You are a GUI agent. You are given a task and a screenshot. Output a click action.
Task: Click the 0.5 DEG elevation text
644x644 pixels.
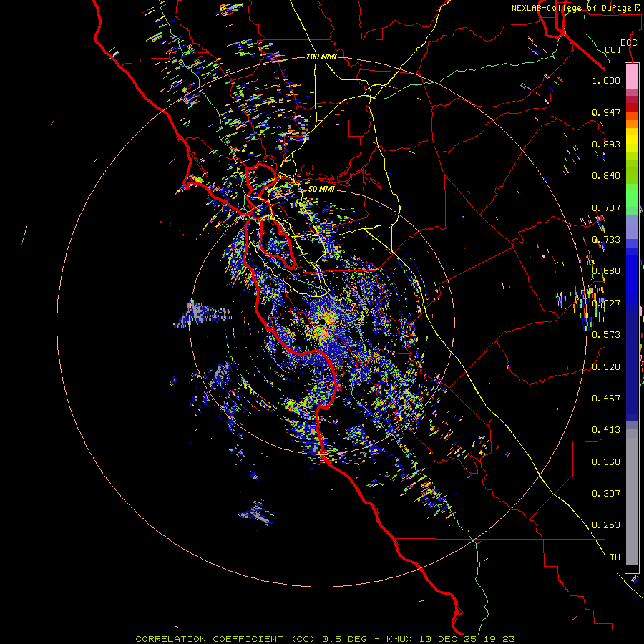point(346,639)
